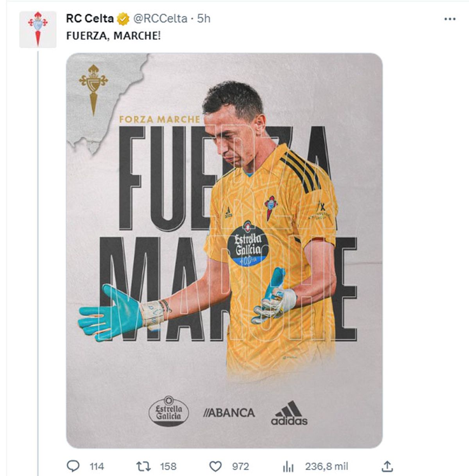Click the 236,8 mil views count
The height and width of the screenshot is (476, 469).
(x=326, y=466)
